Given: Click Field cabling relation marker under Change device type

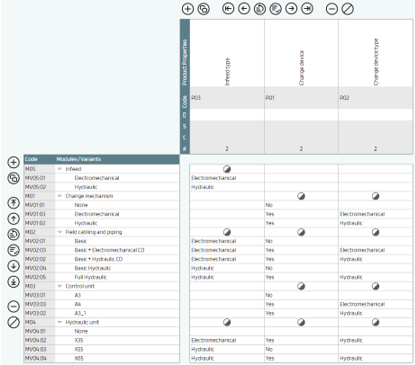Looking at the screenshot, I should pyautogui.click(x=375, y=232).
